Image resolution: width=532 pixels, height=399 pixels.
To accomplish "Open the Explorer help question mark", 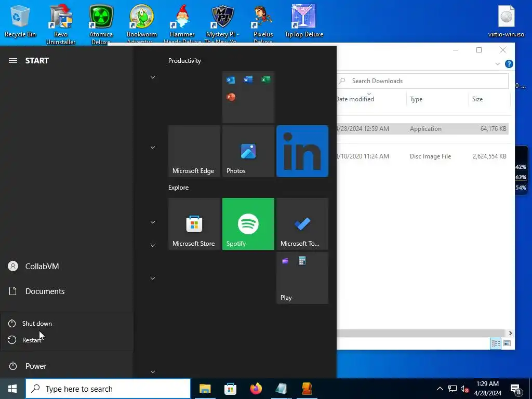I will (509, 64).
